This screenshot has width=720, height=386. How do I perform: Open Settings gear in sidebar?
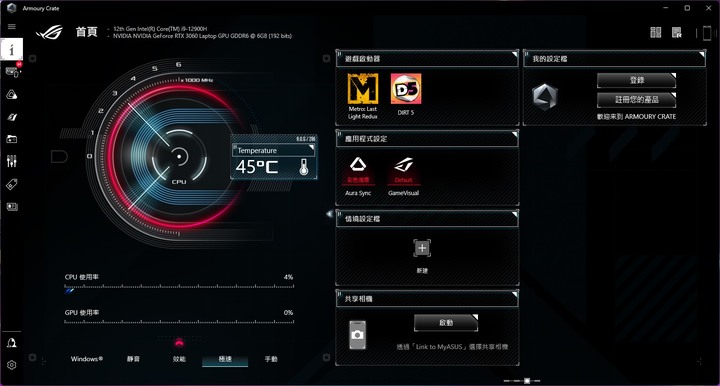coord(12,365)
